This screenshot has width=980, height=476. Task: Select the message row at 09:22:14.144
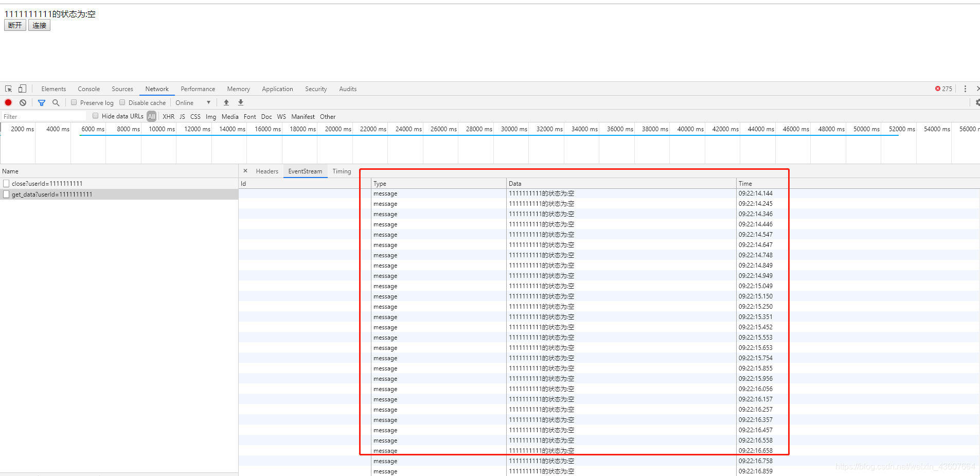click(x=609, y=193)
